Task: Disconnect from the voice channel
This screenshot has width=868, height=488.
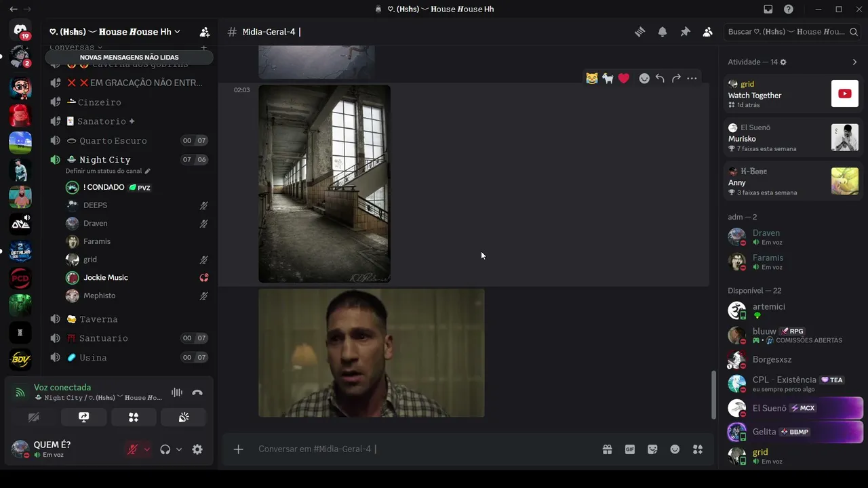Action: 197,392
